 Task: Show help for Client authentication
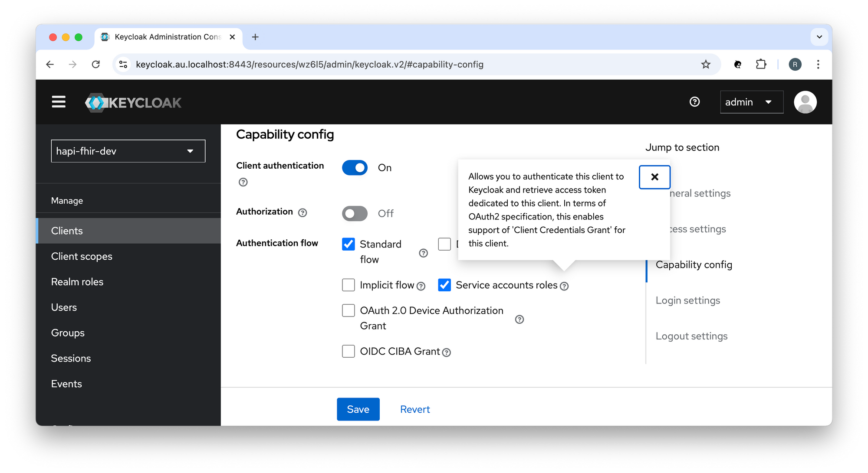243,182
